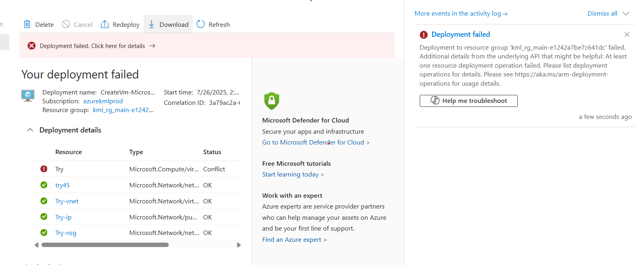Click the Refresh toolbar label
The image size is (644, 265).
click(219, 25)
